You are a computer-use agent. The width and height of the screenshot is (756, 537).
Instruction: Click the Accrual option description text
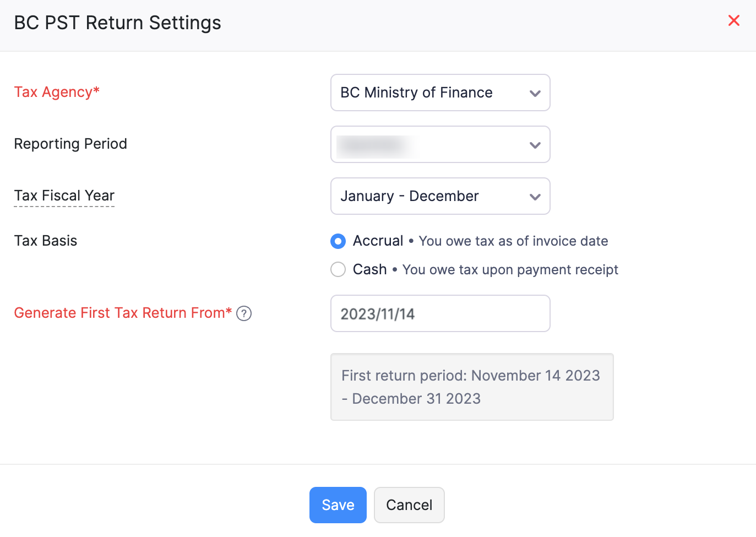pyautogui.click(x=513, y=241)
